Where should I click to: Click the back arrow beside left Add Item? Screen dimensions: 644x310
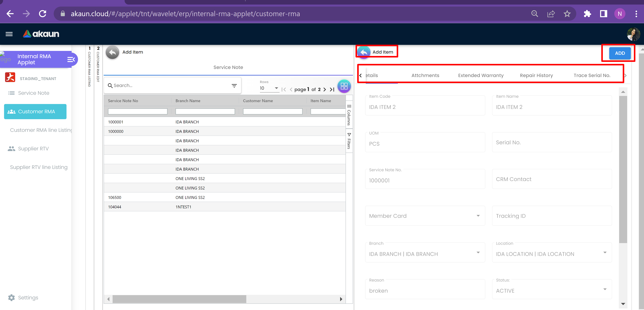112,52
